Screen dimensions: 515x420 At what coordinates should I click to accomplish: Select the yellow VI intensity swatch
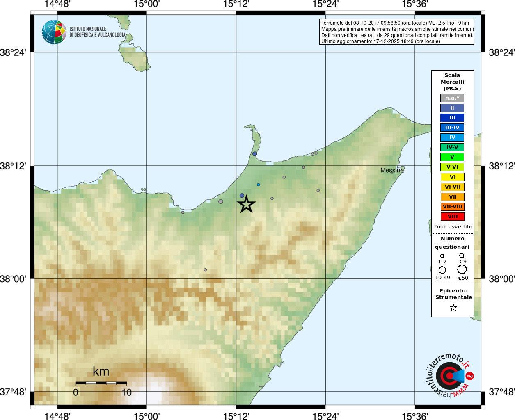[452, 177]
